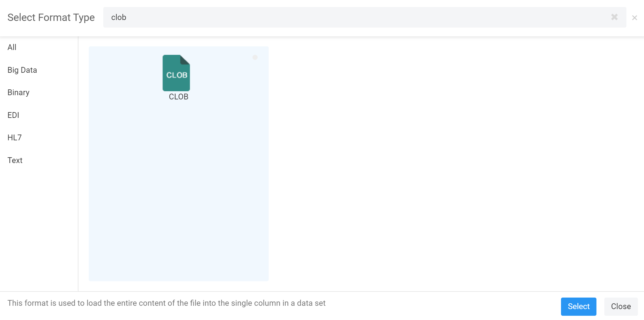This screenshot has height=320, width=644.
Task: Switch to the Binary category
Action: (x=18, y=92)
